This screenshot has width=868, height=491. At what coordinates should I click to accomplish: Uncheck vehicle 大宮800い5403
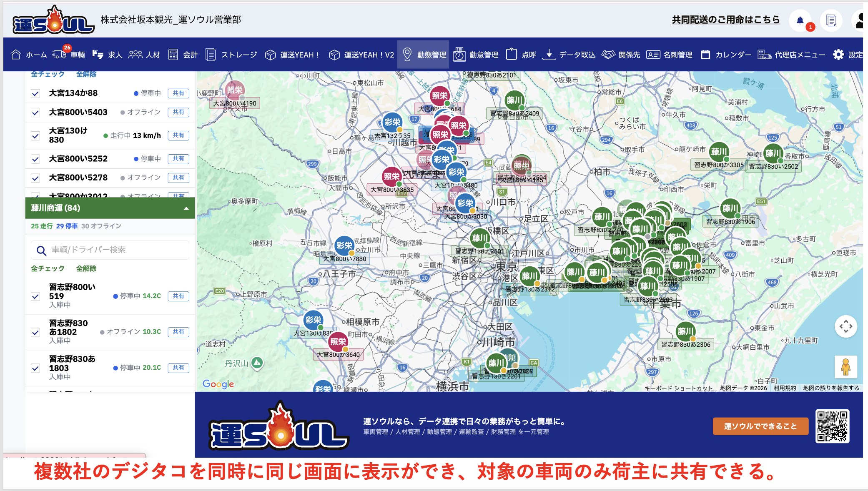[x=35, y=113]
